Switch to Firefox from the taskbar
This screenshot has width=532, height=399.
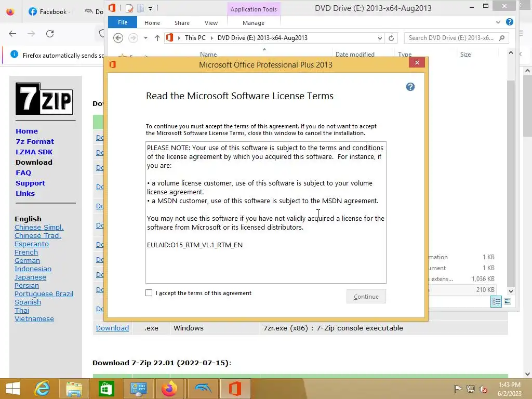[x=170, y=389]
